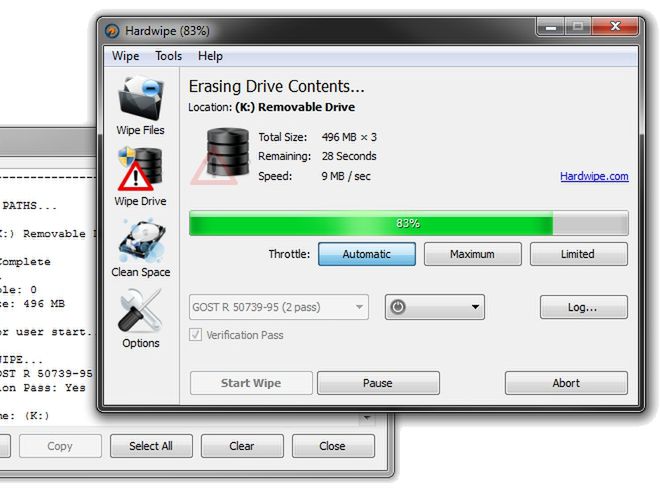Click the '496 MB × 3' total size value

(x=349, y=137)
